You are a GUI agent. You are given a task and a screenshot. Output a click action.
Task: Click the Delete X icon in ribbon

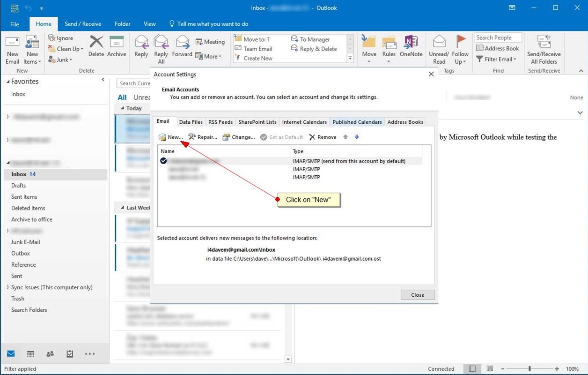click(x=96, y=46)
